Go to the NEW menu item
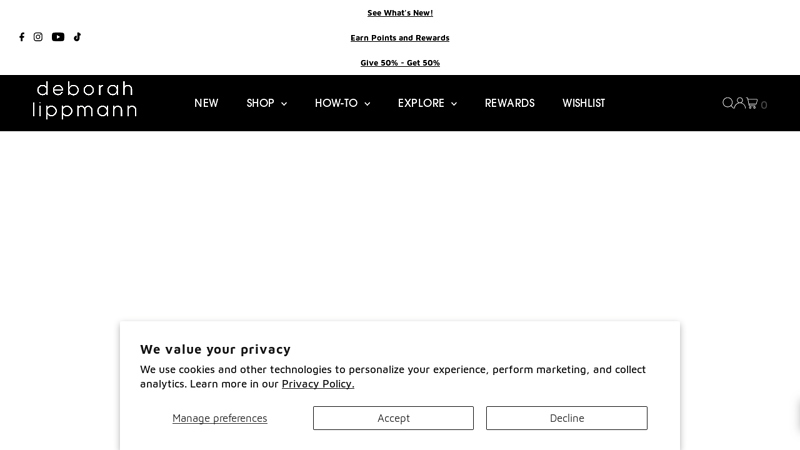The width and height of the screenshot is (800, 450). pos(206,103)
